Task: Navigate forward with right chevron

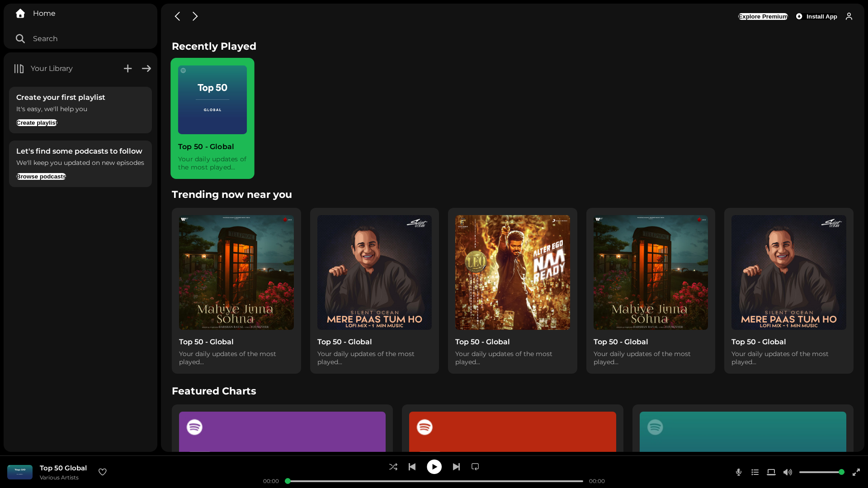Action: (195, 16)
